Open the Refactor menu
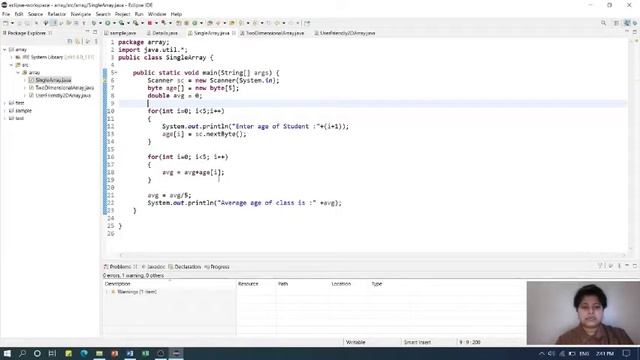Screen dimensions: 640x360 point(57,14)
